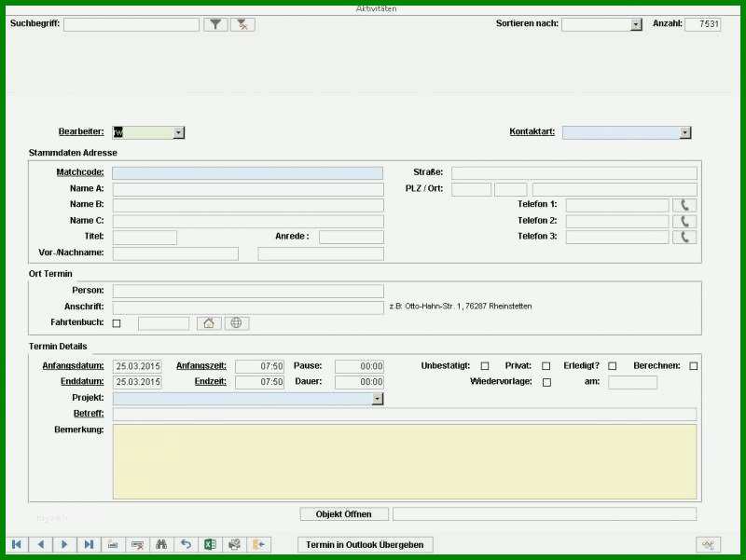The width and height of the screenshot is (746, 560).
Task: Click the Name B input field
Action: (x=248, y=205)
